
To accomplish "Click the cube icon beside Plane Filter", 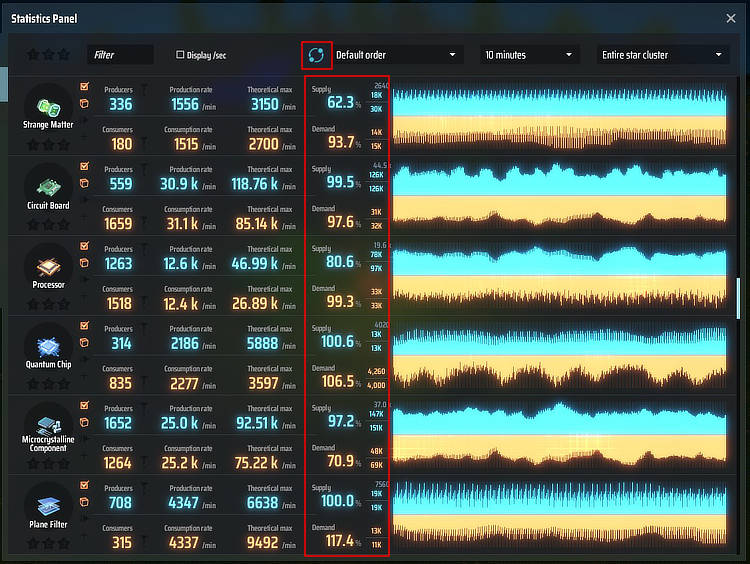I will click(84, 502).
